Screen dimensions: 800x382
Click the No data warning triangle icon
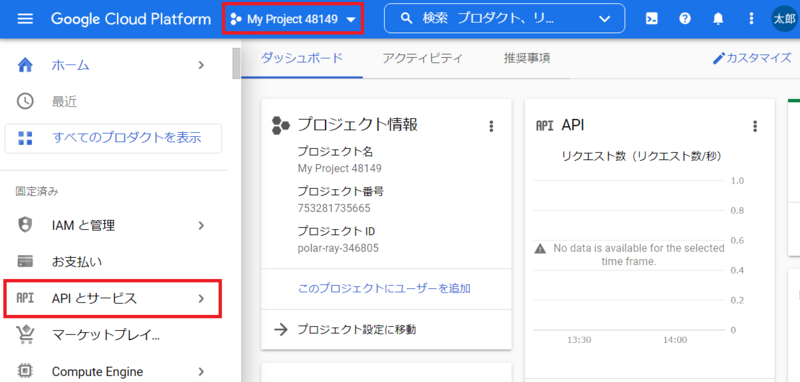tap(540, 249)
